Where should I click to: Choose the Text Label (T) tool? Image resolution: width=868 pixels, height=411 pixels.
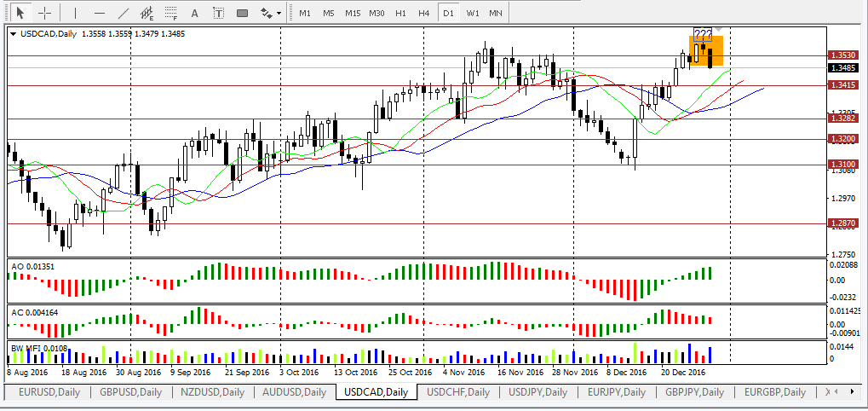coord(219,12)
